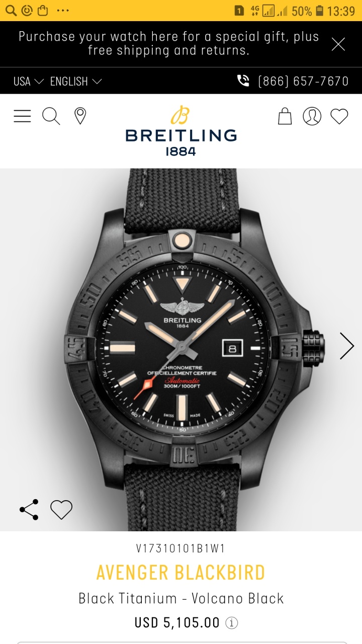Tap the special gift promotion text
Image resolution: width=362 pixels, height=644 pixels.
pyautogui.click(x=169, y=43)
